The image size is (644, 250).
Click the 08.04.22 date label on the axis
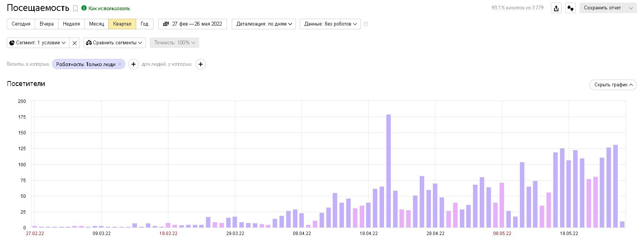pyautogui.click(x=302, y=233)
